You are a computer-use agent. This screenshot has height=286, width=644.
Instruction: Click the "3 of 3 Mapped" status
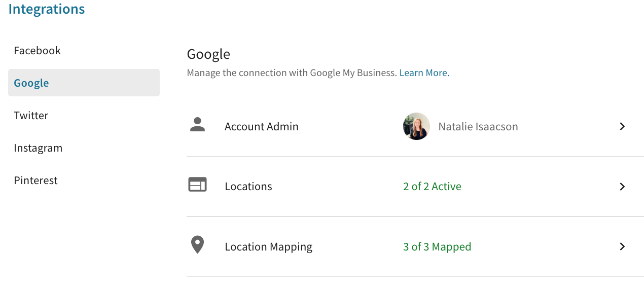[x=437, y=246]
